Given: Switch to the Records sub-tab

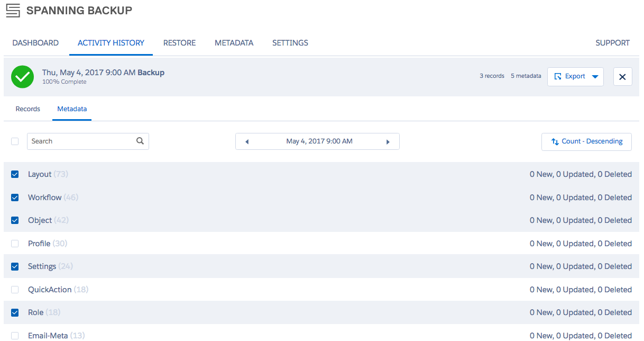Looking at the screenshot, I should click(28, 109).
